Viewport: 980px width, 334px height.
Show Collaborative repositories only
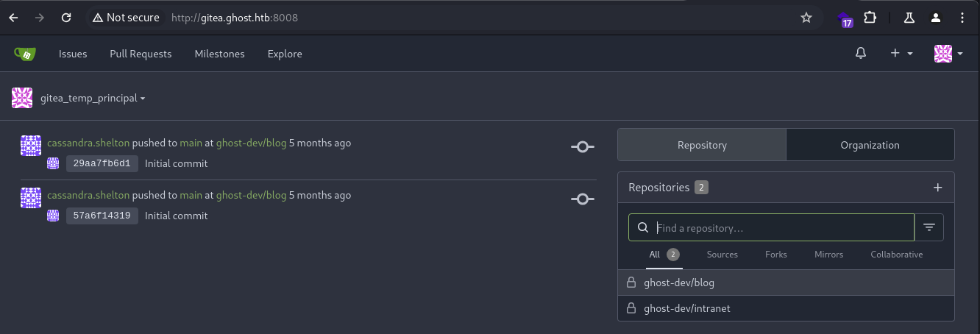pyautogui.click(x=896, y=255)
